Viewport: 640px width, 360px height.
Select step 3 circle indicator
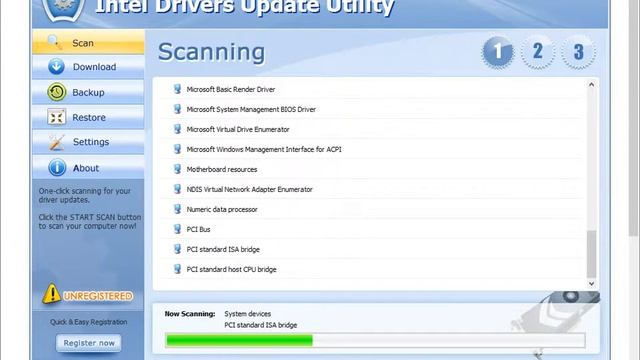(578, 52)
